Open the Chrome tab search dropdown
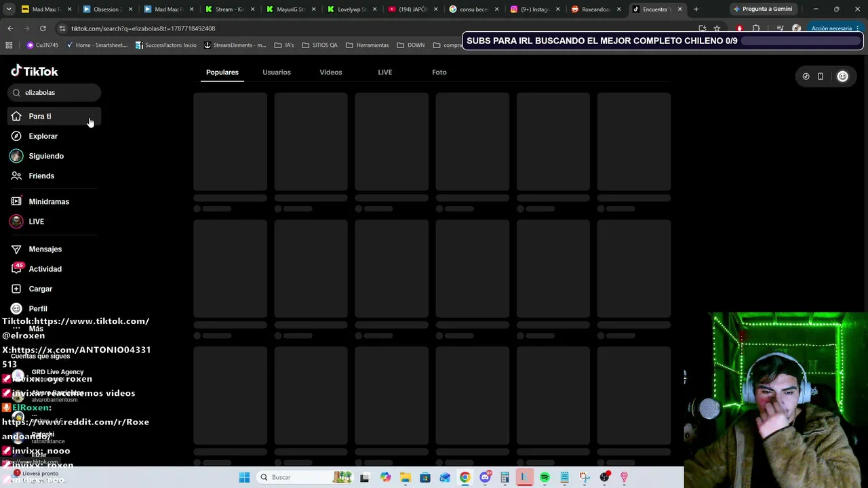 (x=9, y=9)
